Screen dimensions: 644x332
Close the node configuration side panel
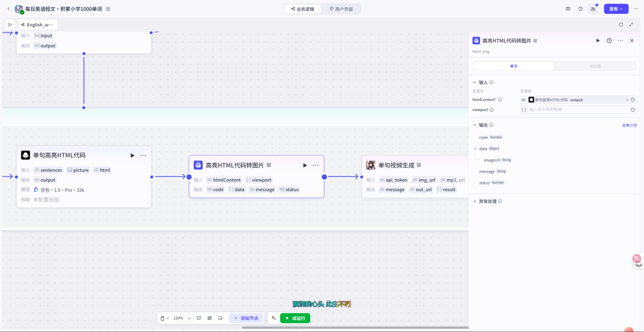tap(631, 41)
